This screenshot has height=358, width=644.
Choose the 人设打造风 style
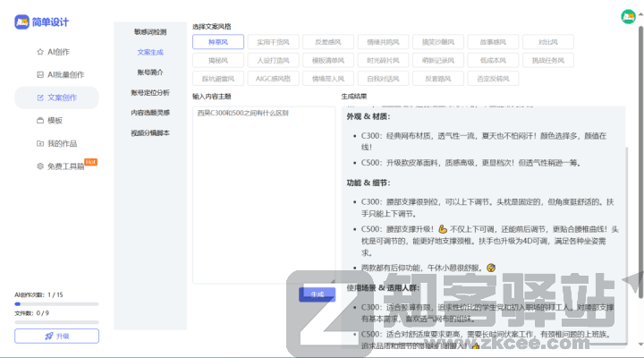pos(273,61)
